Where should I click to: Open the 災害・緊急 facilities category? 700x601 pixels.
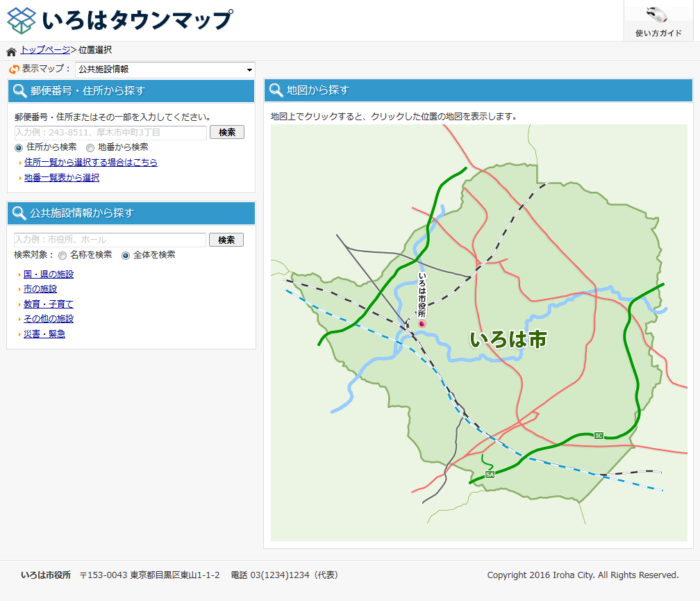[44, 334]
